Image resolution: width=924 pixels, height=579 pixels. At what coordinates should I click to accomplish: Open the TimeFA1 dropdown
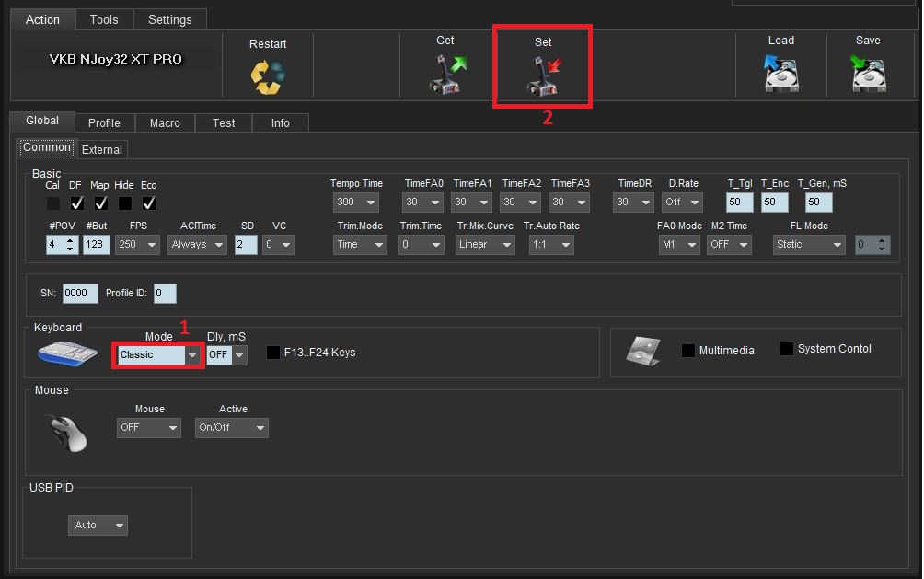471,203
